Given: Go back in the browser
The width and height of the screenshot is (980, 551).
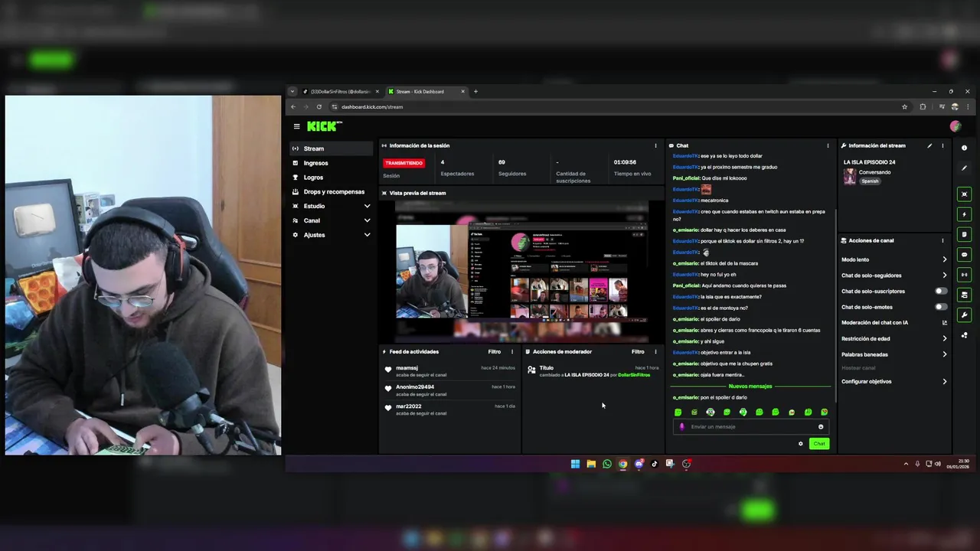Looking at the screenshot, I should coord(293,107).
